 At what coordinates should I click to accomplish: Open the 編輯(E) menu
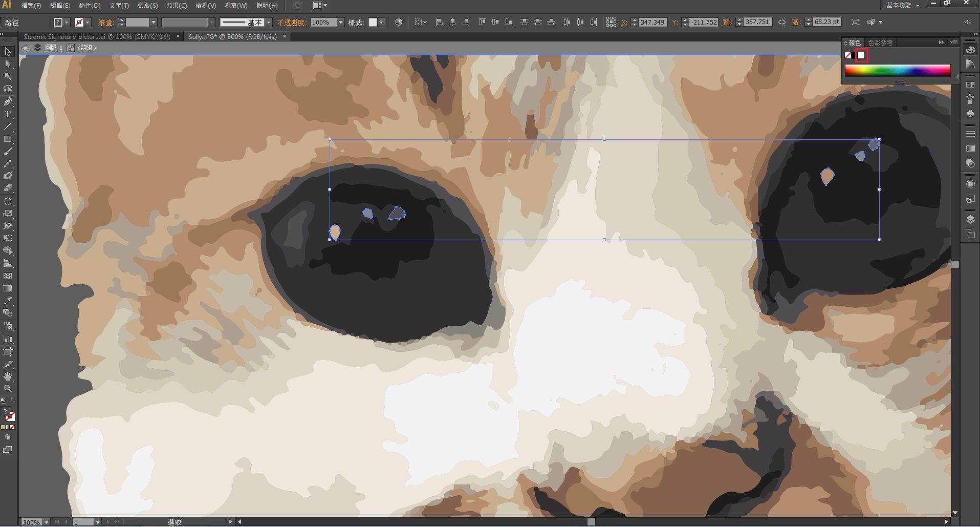[x=60, y=5]
